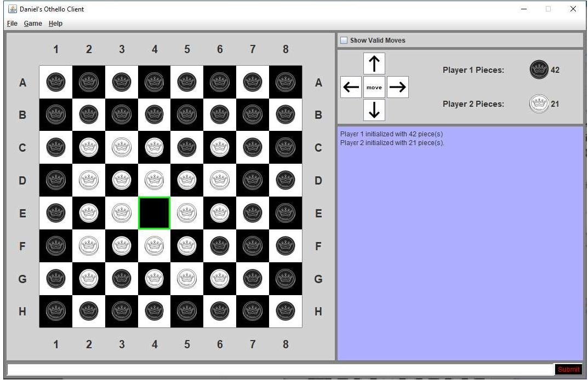
Task: Click the down arrow movement icon
Action: 374,110
